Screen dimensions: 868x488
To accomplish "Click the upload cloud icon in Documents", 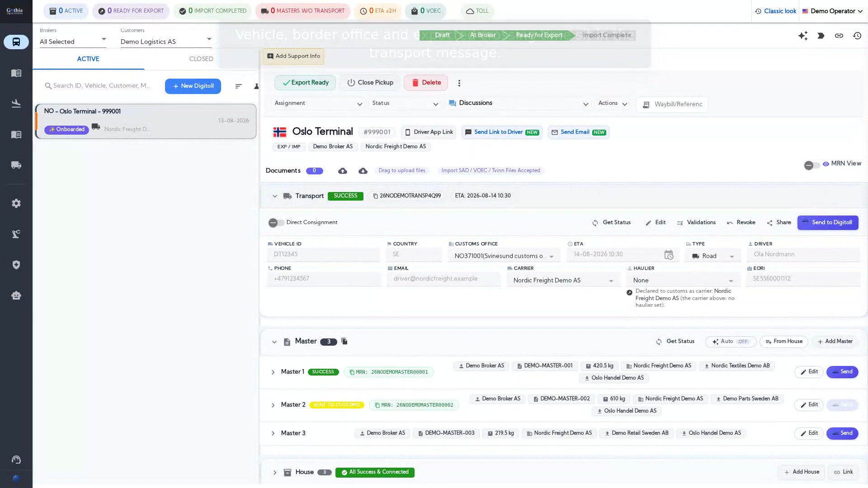I will [x=343, y=171].
